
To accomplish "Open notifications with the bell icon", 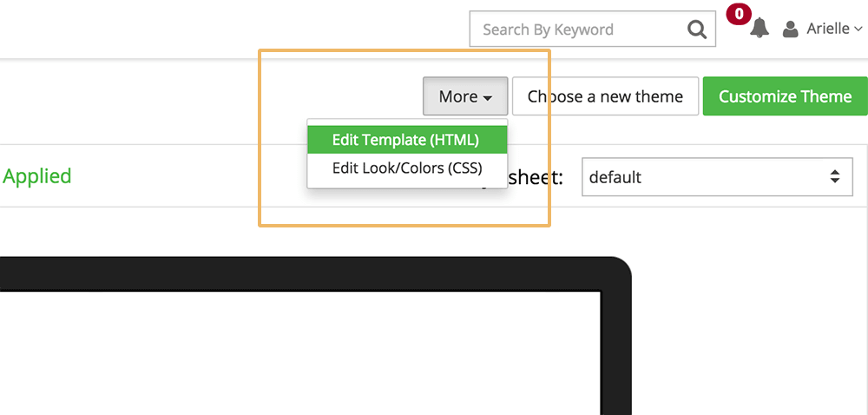I will 759,28.
